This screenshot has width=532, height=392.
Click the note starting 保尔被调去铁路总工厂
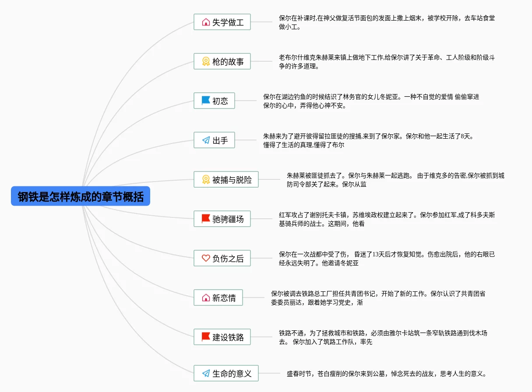[378, 298]
